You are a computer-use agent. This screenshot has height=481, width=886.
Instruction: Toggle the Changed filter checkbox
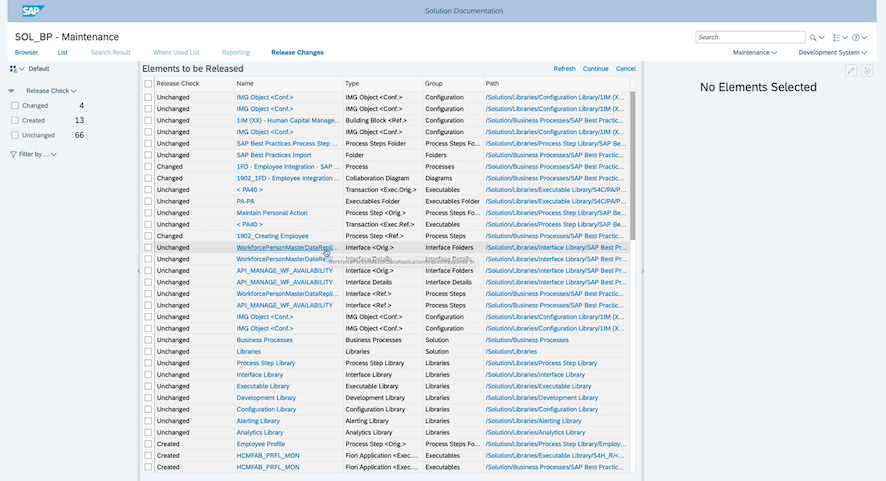click(x=15, y=106)
